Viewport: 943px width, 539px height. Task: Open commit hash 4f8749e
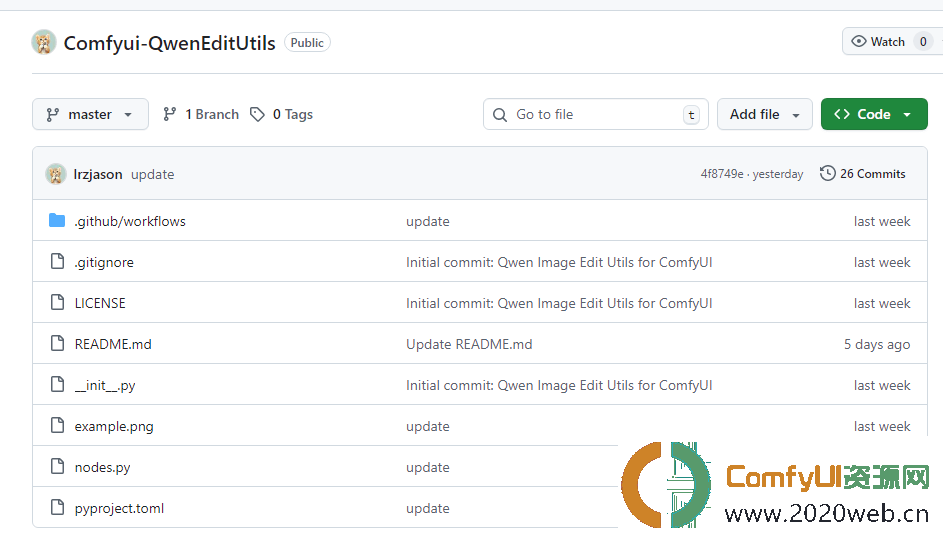pos(722,174)
